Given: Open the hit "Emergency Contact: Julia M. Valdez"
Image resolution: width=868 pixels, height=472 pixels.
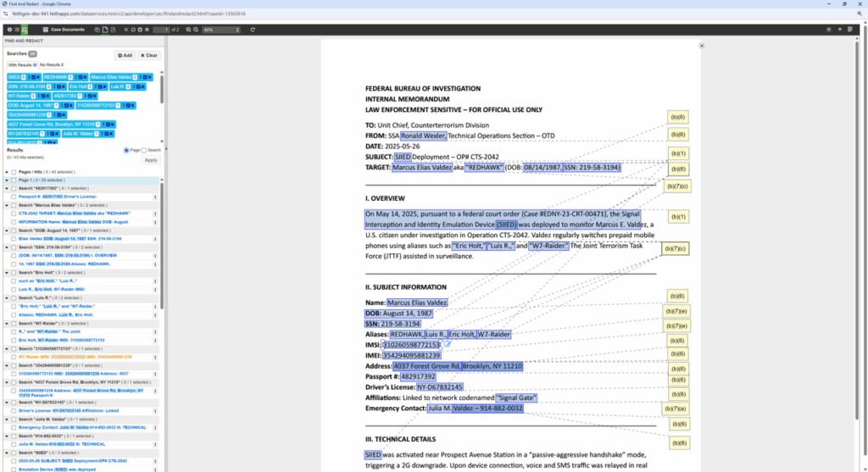Looking at the screenshot, I should click(82, 428).
